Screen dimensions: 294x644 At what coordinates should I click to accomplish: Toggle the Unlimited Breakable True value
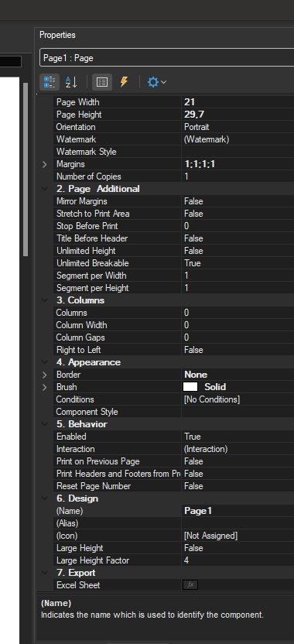pyautogui.click(x=238, y=263)
